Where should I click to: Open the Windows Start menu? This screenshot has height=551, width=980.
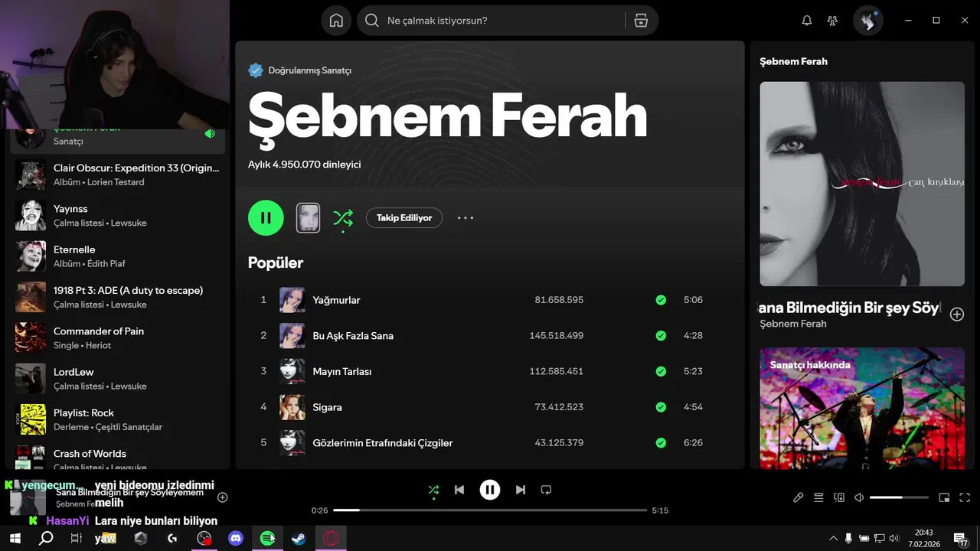15,538
